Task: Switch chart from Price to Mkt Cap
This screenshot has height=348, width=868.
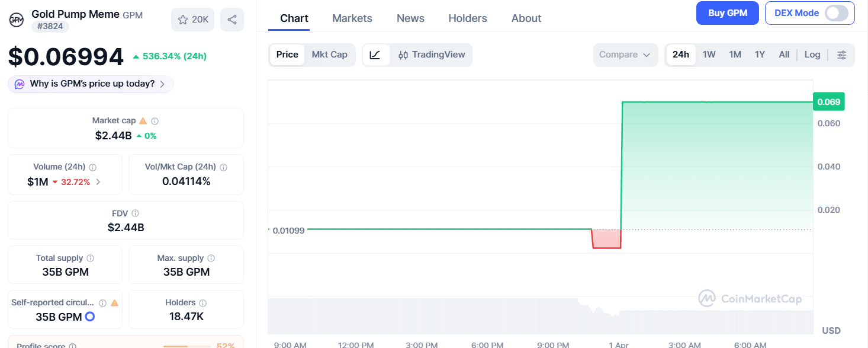Action: pyautogui.click(x=330, y=54)
